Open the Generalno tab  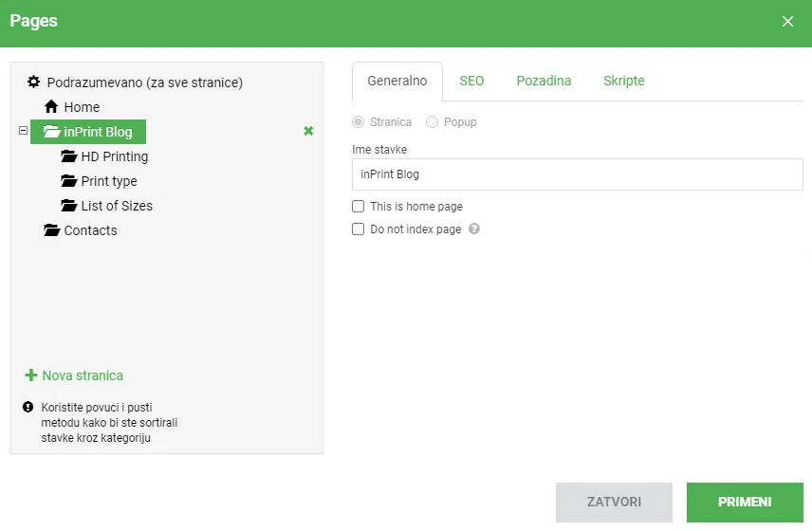(x=397, y=81)
